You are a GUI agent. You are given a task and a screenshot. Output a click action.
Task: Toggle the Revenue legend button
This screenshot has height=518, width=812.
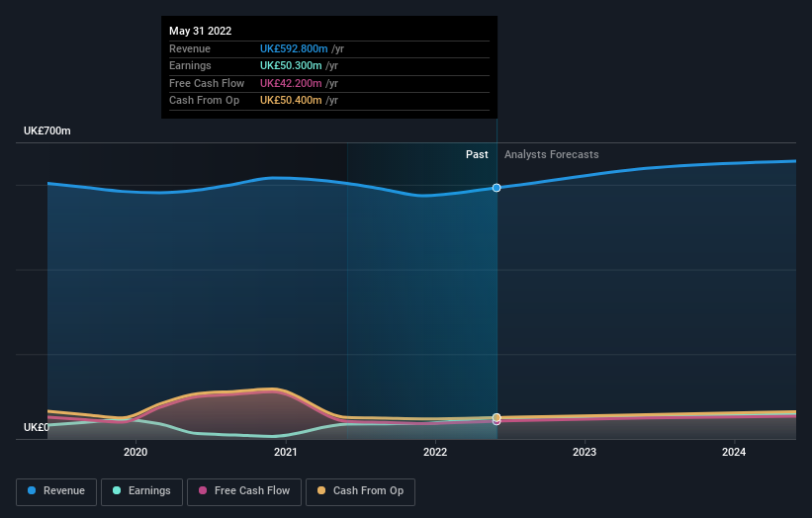[56, 491]
